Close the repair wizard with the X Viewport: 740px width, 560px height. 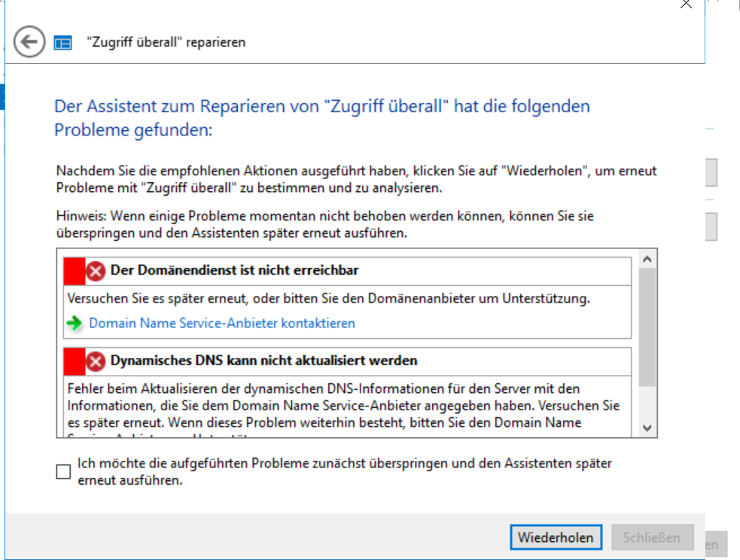pyautogui.click(x=686, y=5)
